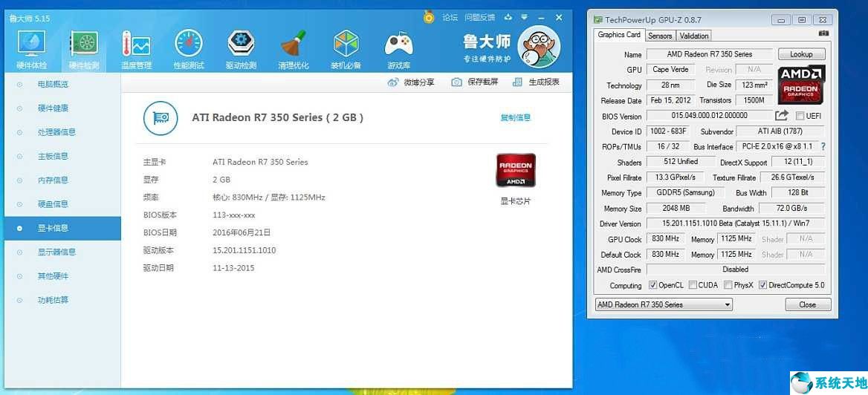Click the Radeon 显卡芯片 chip logo
The height and width of the screenshot is (395, 868).
[x=516, y=170]
